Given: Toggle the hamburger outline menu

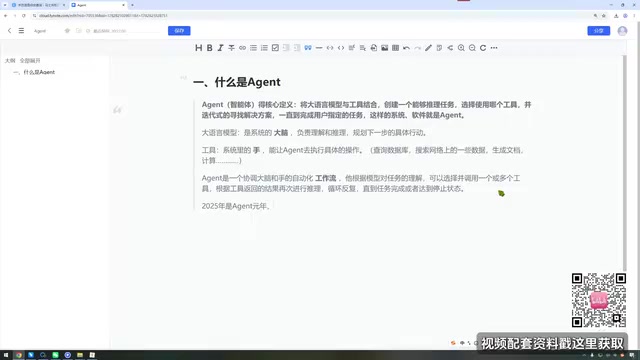Looking at the screenshot, I should click(x=21, y=31).
